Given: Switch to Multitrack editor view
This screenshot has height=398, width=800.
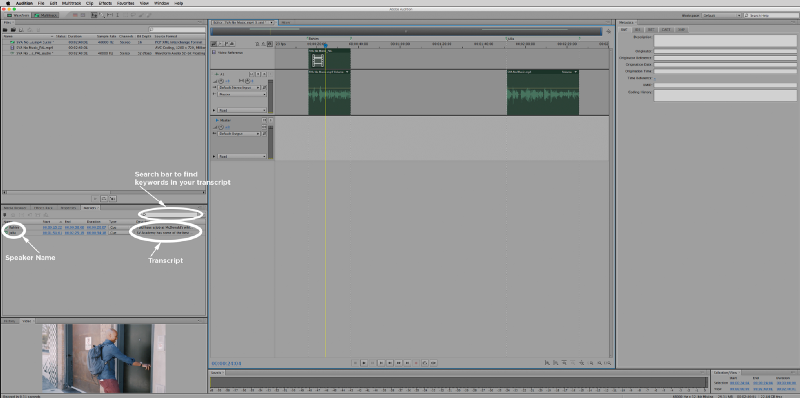Looking at the screenshot, I should click(x=44, y=15).
